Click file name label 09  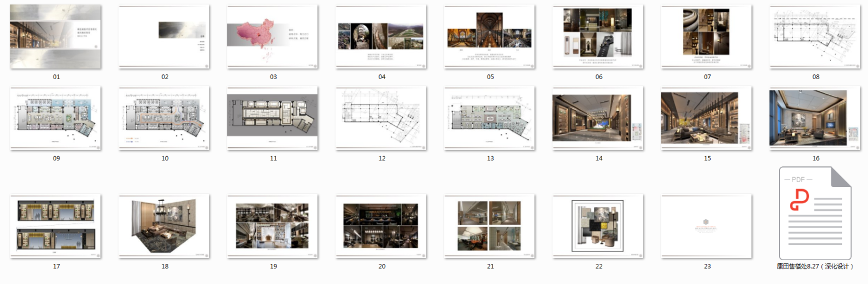point(56,158)
